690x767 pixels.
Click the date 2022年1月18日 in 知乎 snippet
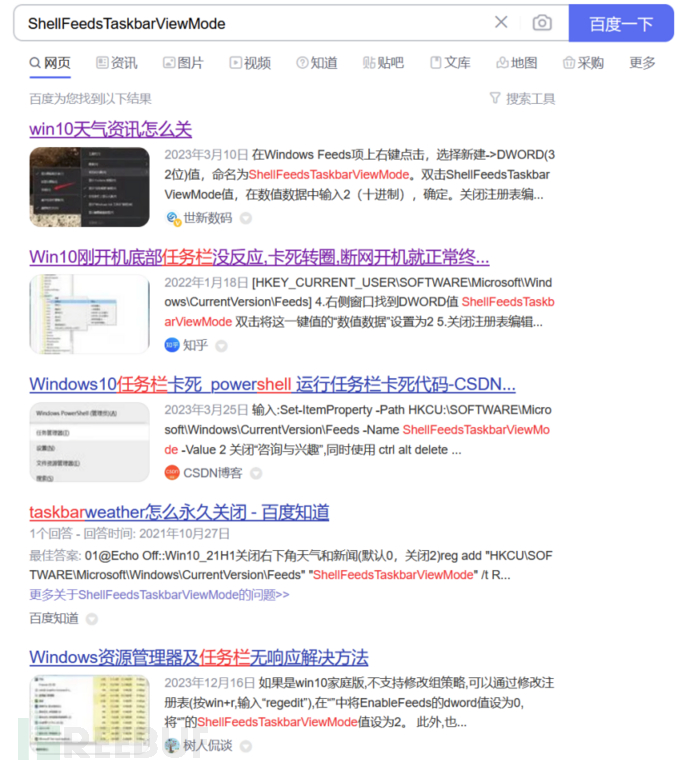[x=206, y=283]
